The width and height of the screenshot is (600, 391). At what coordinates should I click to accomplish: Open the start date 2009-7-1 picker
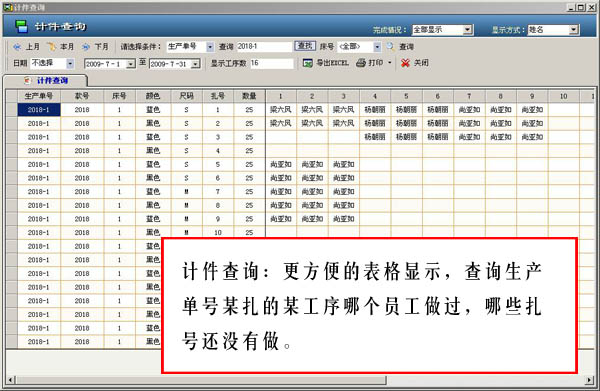[x=130, y=64]
